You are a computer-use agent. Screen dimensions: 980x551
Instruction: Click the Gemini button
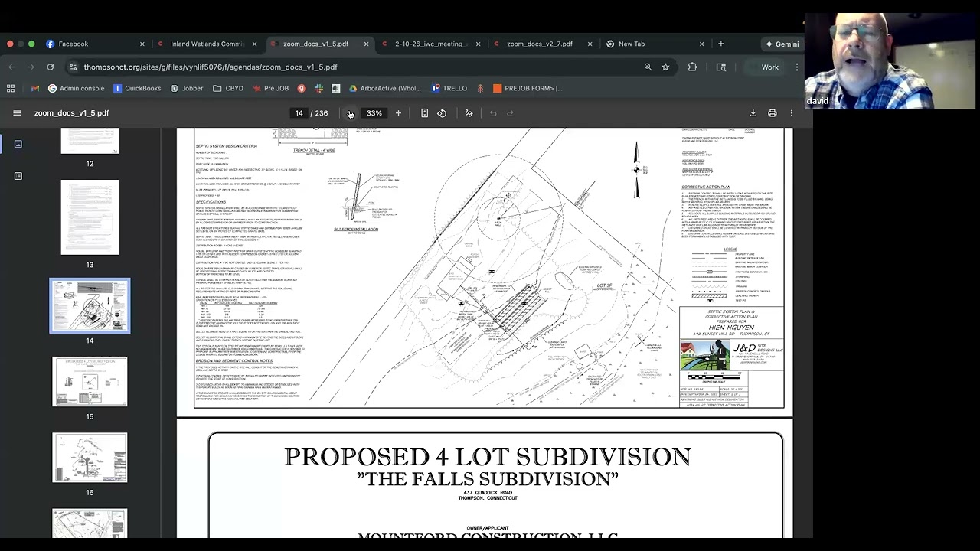coord(782,44)
